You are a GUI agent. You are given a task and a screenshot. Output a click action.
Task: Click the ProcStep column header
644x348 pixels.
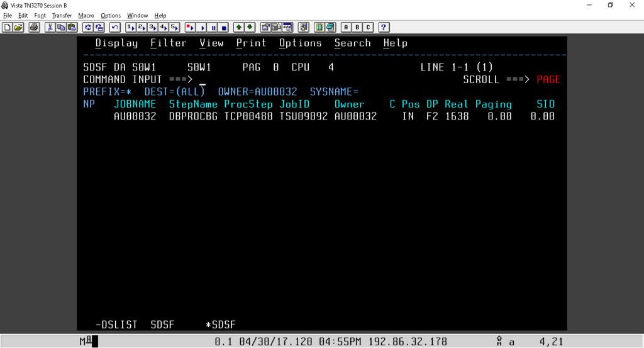[x=248, y=104]
